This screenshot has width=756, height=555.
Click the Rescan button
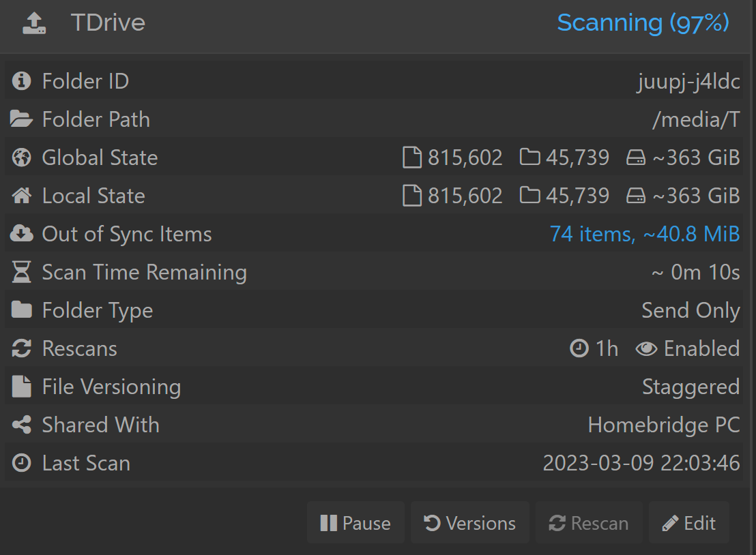point(590,523)
